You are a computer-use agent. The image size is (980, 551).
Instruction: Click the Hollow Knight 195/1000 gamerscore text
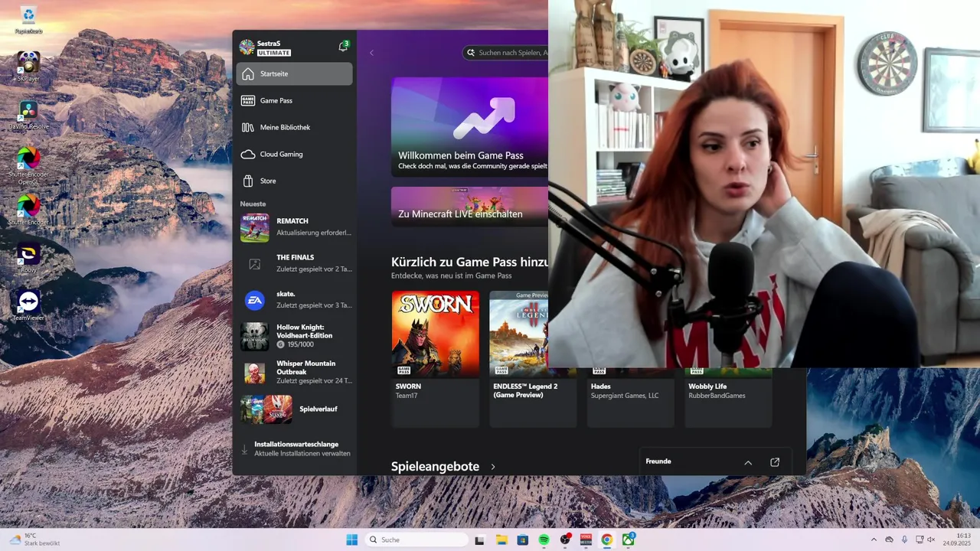(x=300, y=345)
